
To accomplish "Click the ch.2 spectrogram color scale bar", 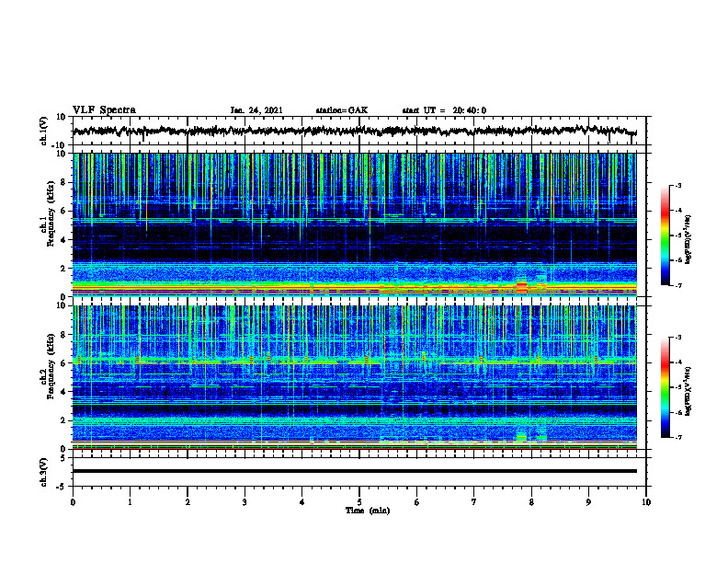I will 665,387.
